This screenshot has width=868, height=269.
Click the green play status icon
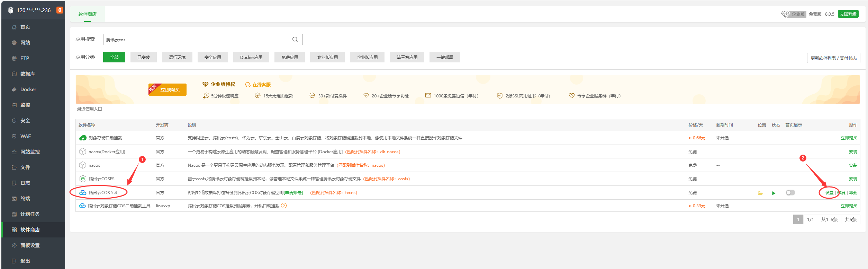774,193
